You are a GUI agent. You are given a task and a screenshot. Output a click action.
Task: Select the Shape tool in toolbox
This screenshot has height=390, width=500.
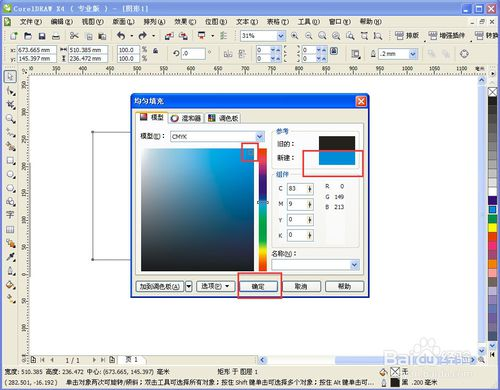pos(10,91)
